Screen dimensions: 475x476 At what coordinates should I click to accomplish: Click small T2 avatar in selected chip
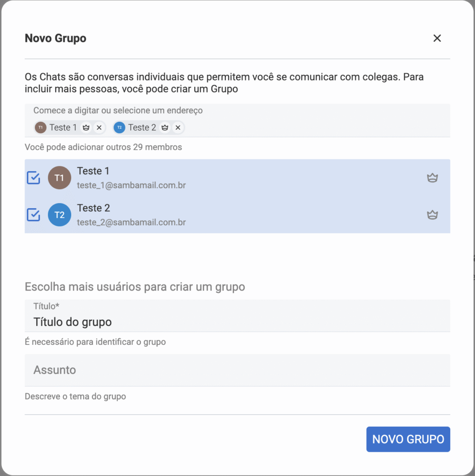[x=119, y=127]
